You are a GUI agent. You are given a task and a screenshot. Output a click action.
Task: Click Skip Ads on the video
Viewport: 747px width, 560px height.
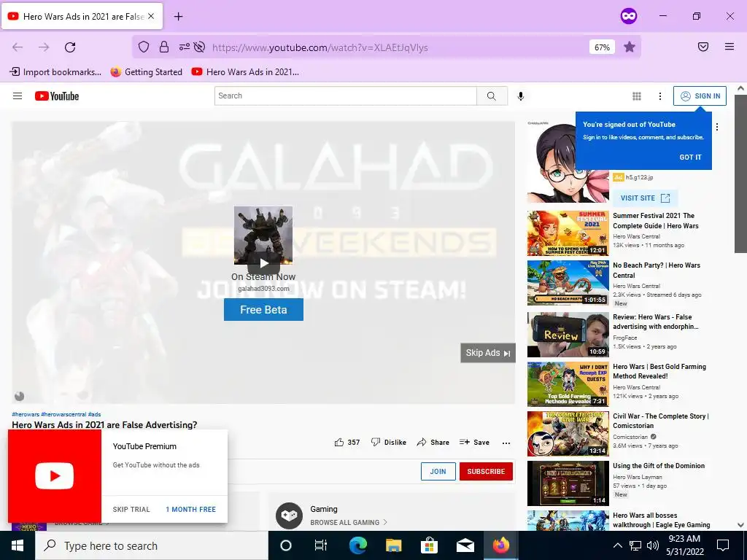pos(488,353)
